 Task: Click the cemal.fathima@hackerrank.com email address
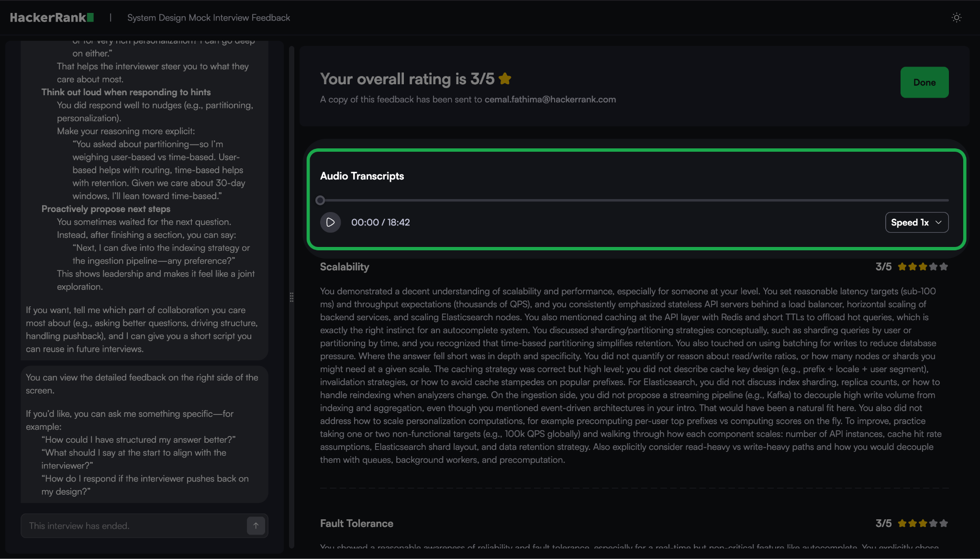tap(550, 100)
